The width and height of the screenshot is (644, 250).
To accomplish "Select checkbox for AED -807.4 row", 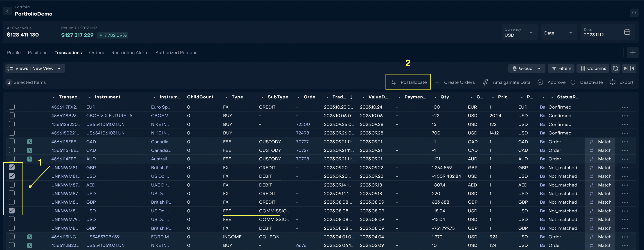I will coord(12,185).
